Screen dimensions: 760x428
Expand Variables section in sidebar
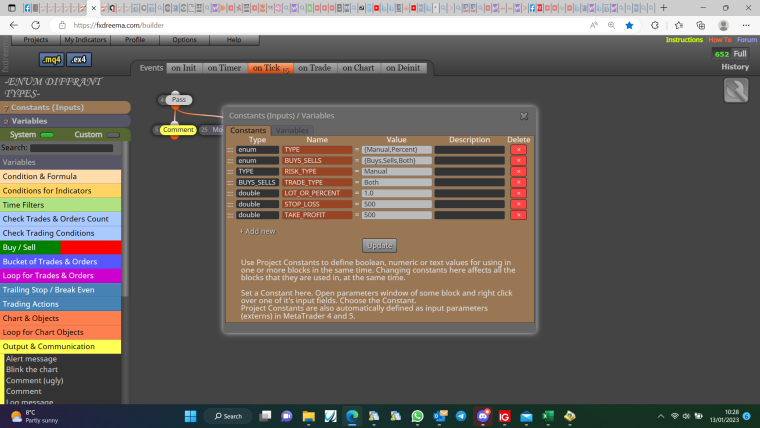(65, 121)
